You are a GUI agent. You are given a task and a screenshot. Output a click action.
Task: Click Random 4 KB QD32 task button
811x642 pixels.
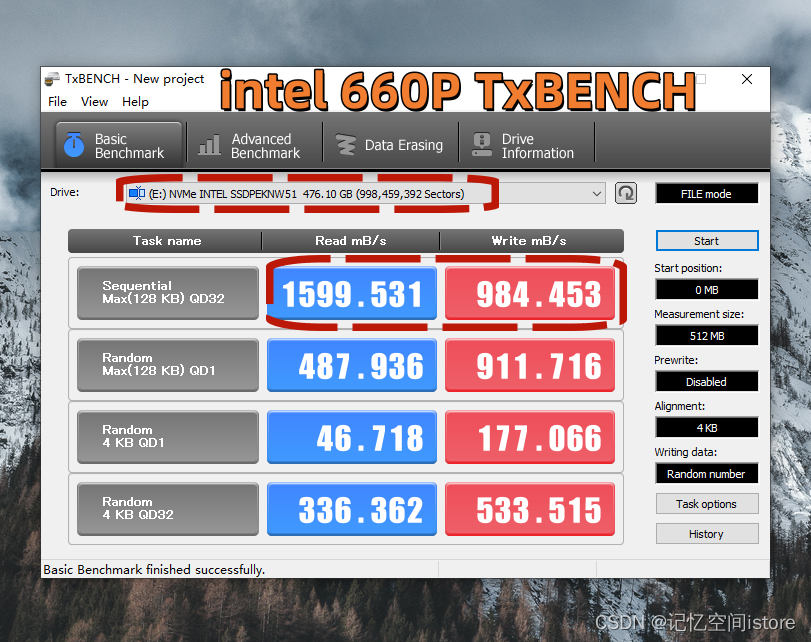pos(168,509)
